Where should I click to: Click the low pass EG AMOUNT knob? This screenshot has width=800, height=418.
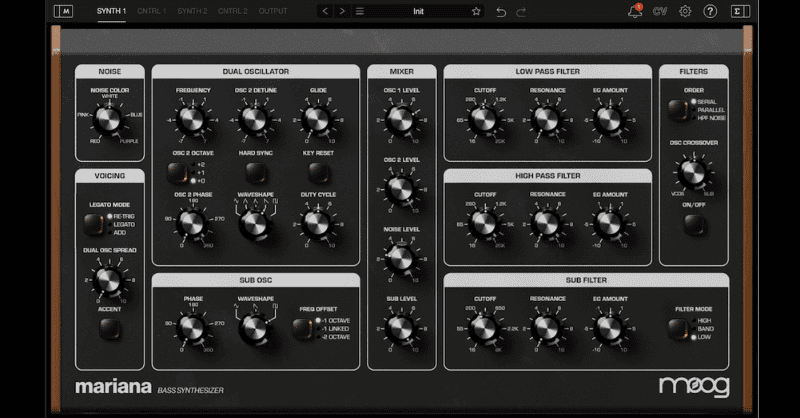pos(609,120)
